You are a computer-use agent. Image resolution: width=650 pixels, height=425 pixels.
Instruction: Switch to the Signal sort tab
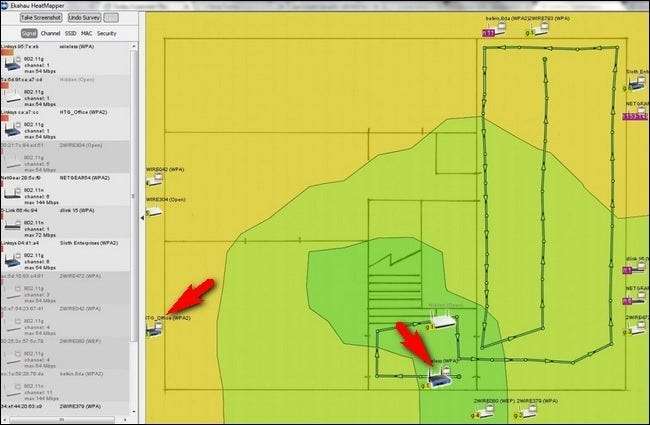(29, 34)
